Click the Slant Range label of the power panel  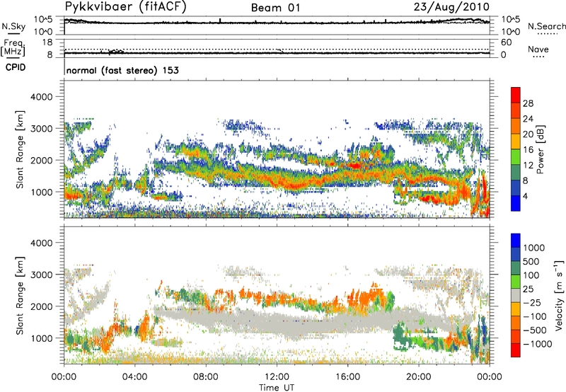20,150
